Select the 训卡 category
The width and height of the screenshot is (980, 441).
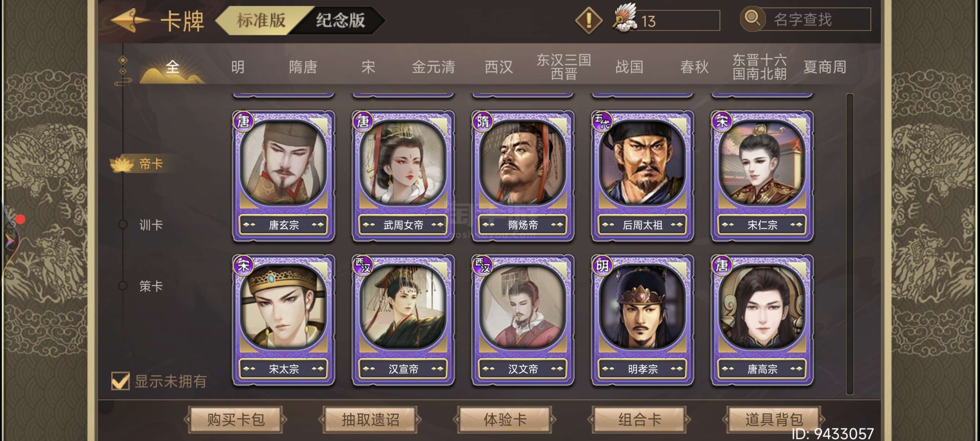point(150,225)
